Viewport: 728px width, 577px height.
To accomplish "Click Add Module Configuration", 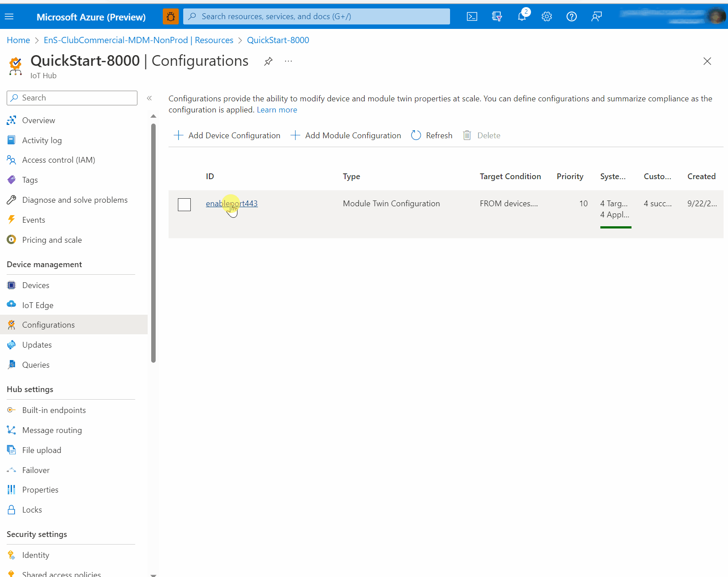I will pos(346,136).
